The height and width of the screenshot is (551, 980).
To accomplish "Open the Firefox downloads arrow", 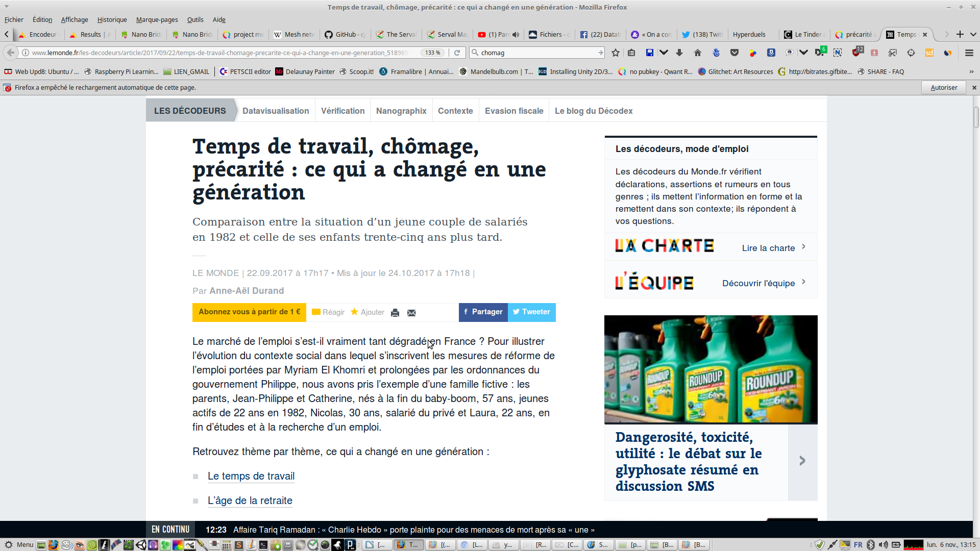I will coord(679,53).
